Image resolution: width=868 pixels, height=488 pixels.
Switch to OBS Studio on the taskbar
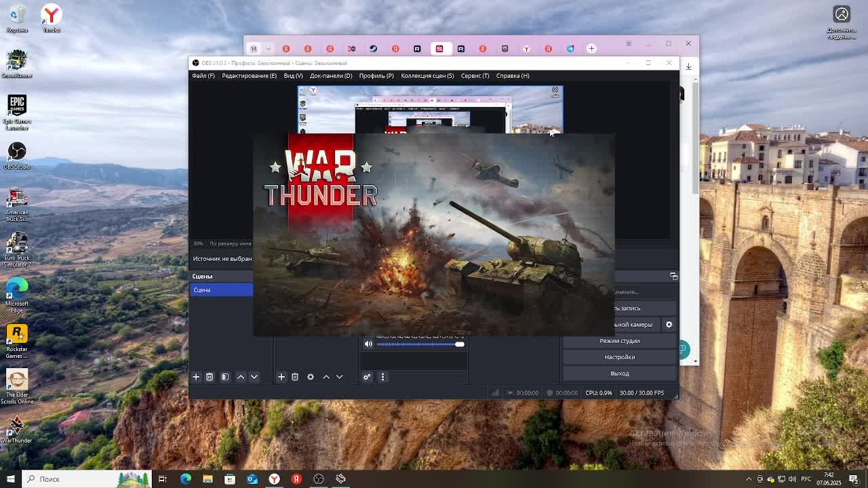pos(319,479)
